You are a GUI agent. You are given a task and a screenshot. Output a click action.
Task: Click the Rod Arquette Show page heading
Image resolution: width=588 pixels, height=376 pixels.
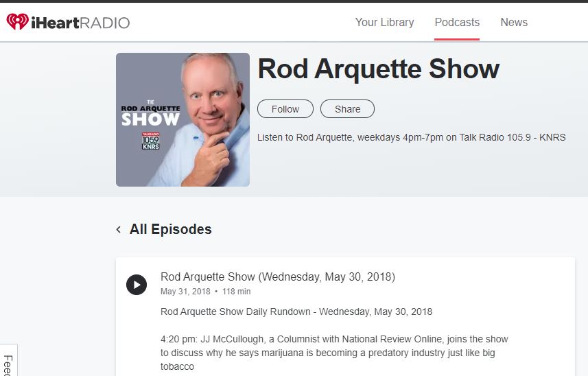(x=378, y=69)
